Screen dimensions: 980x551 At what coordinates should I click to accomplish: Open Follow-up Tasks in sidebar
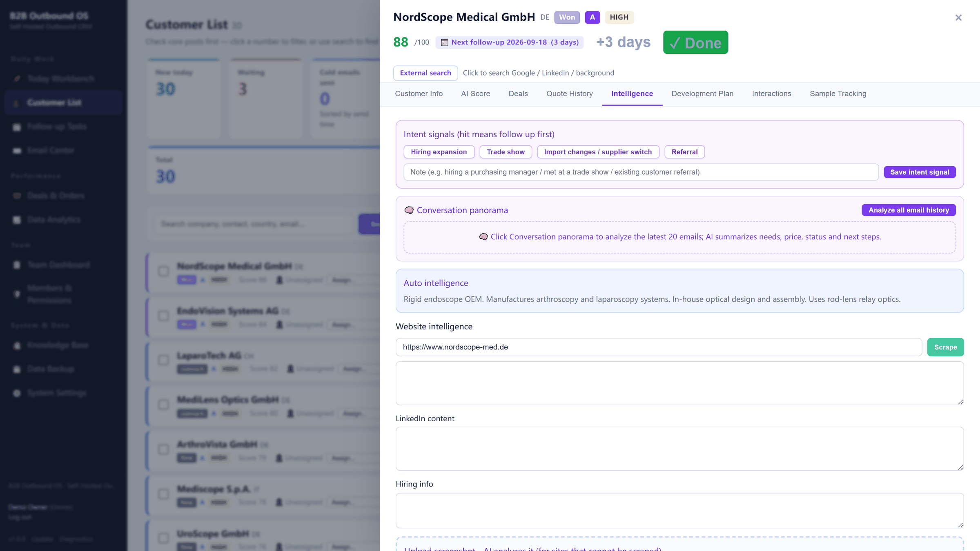point(63,127)
